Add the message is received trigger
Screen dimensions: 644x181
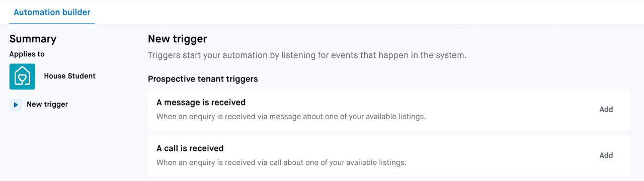pyautogui.click(x=606, y=109)
